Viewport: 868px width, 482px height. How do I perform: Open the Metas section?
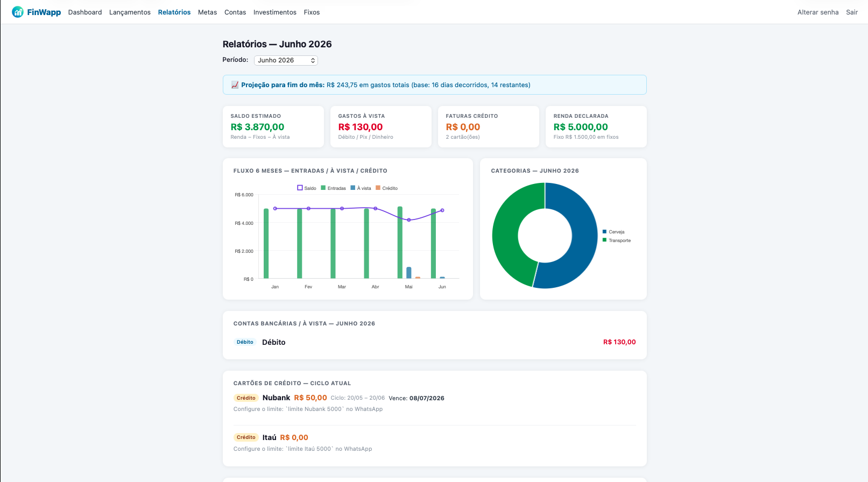(207, 12)
